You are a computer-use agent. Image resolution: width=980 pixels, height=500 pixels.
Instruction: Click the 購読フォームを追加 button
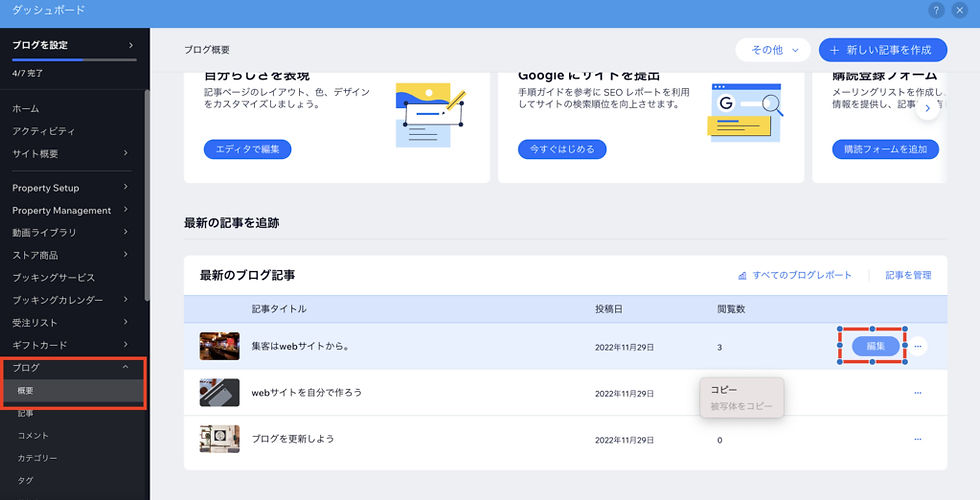pyautogui.click(x=885, y=149)
